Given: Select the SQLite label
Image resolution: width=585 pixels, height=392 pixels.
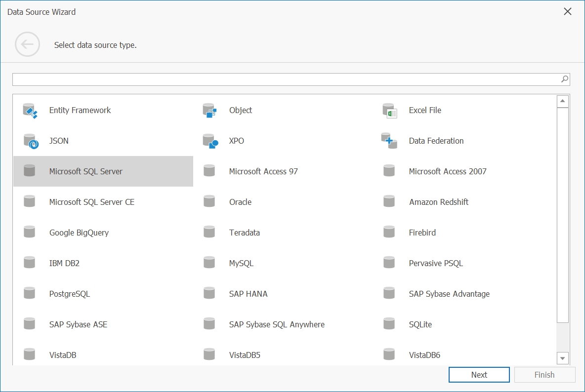Looking at the screenshot, I should (420, 324).
